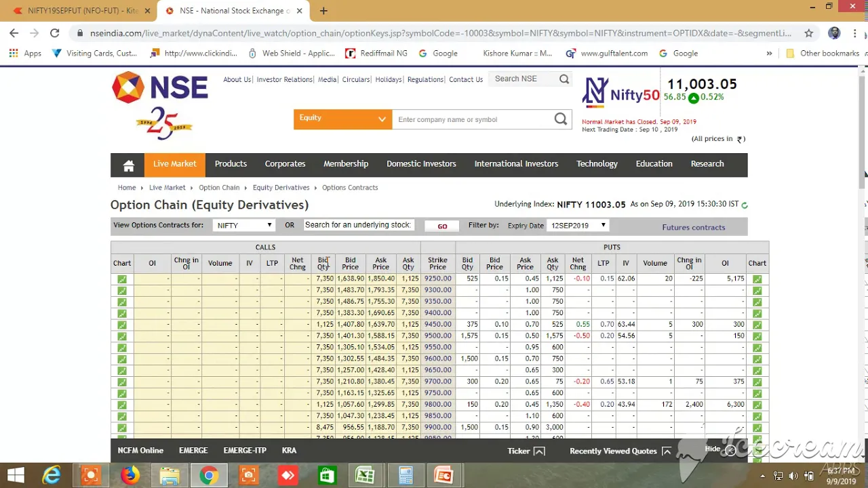The image size is (868, 488).
Task: Bookmark this page with the star icon
Action: tap(808, 33)
